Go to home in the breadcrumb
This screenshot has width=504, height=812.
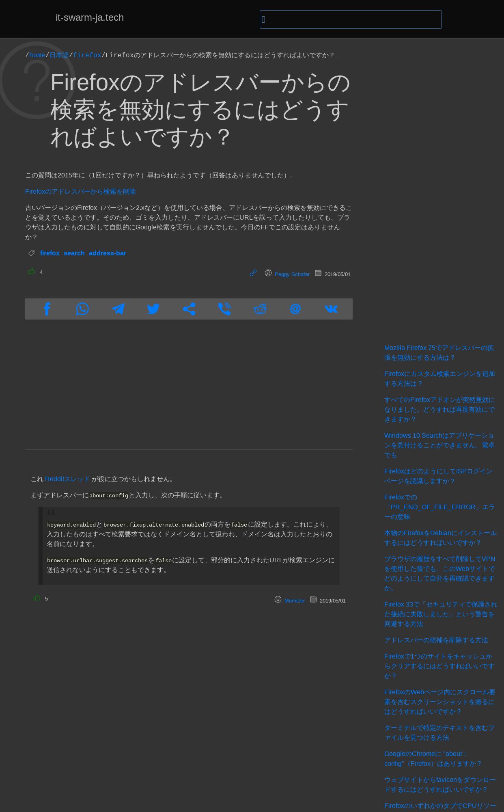[37, 55]
